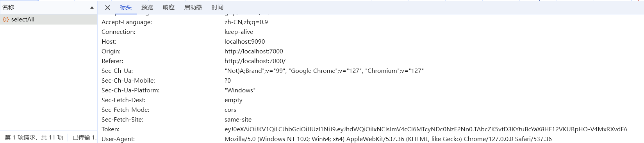
Task: Select the selectAll request row
Action: [x=48, y=19]
